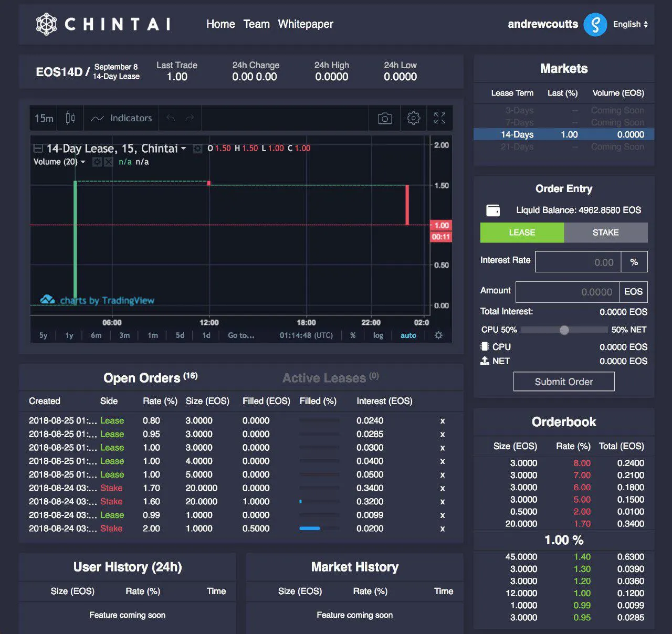
Task: Open chart settings gear in toolbar
Action: coord(414,118)
